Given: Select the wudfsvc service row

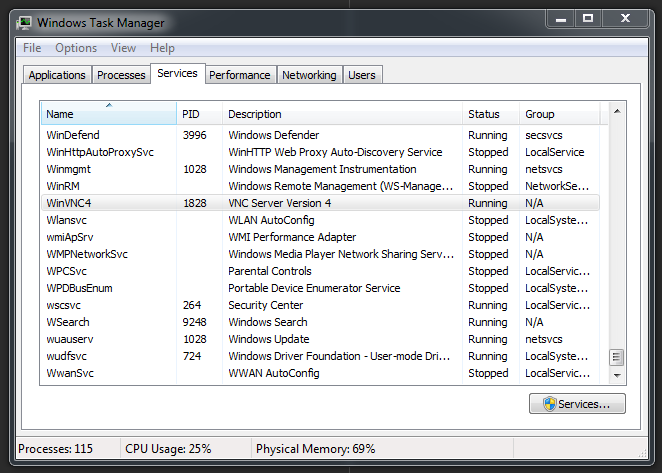Looking at the screenshot, I should (320, 356).
